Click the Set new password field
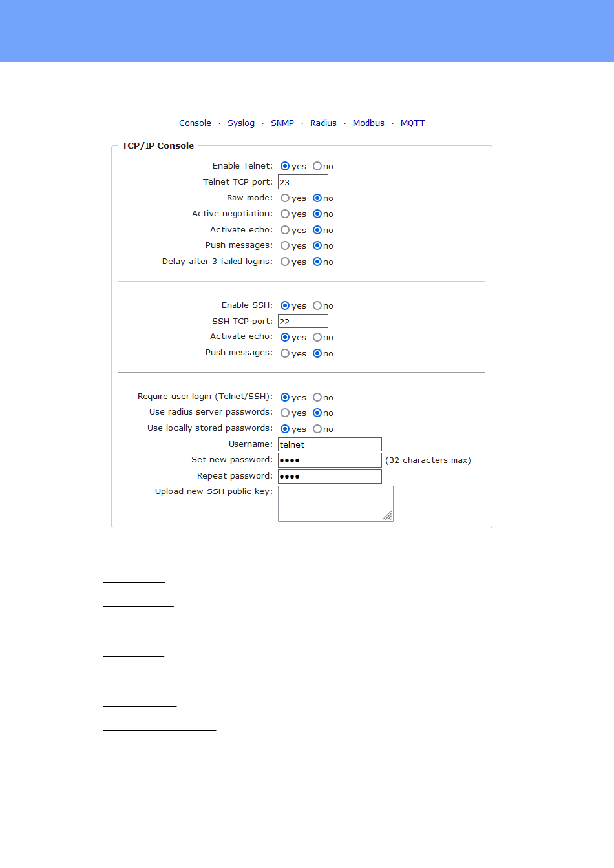Viewport: 614px width, 868px height. click(330, 460)
